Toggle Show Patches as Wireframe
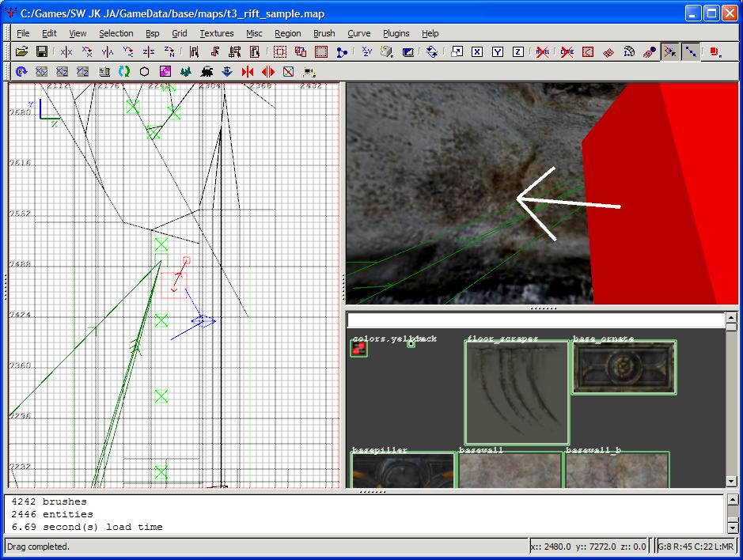 coord(608,51)
